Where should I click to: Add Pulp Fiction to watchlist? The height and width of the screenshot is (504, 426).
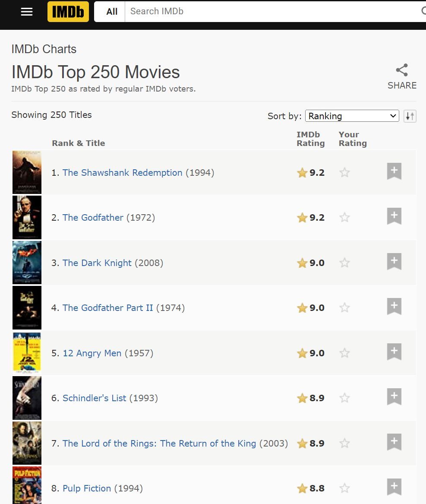pos(394,487)
